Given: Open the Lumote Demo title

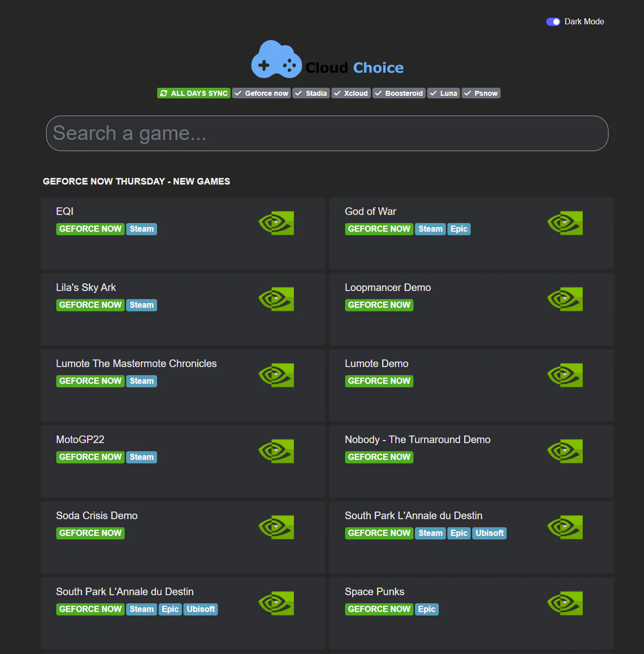Looking at the screenshot, I should pyautogui.click(x=376, y=364).
